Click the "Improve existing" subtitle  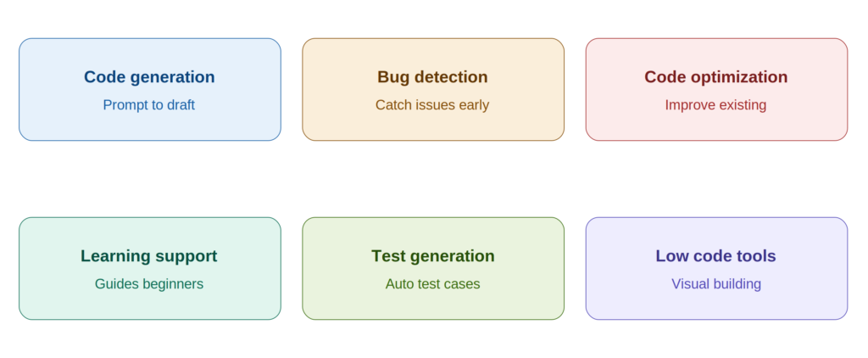[715, 104]
